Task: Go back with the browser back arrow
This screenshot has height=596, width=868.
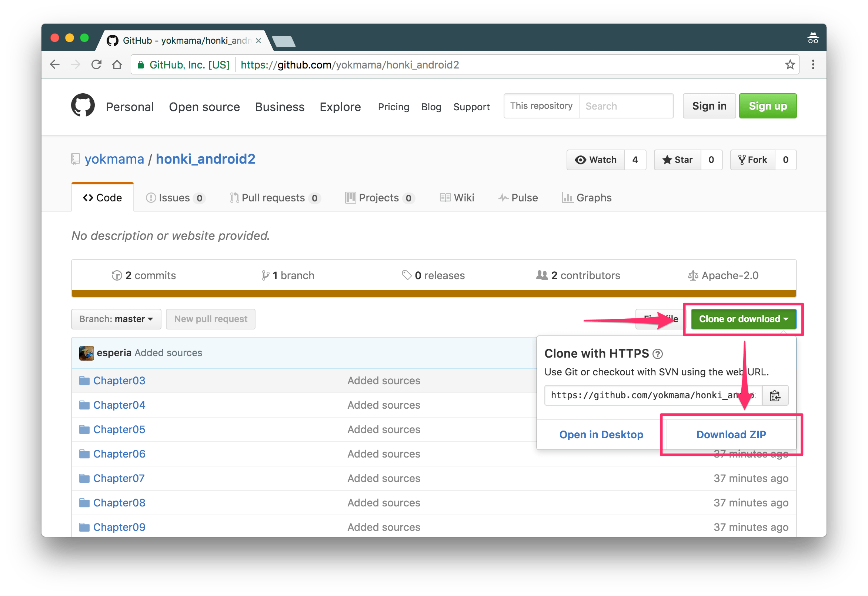Action: point(55,65)
